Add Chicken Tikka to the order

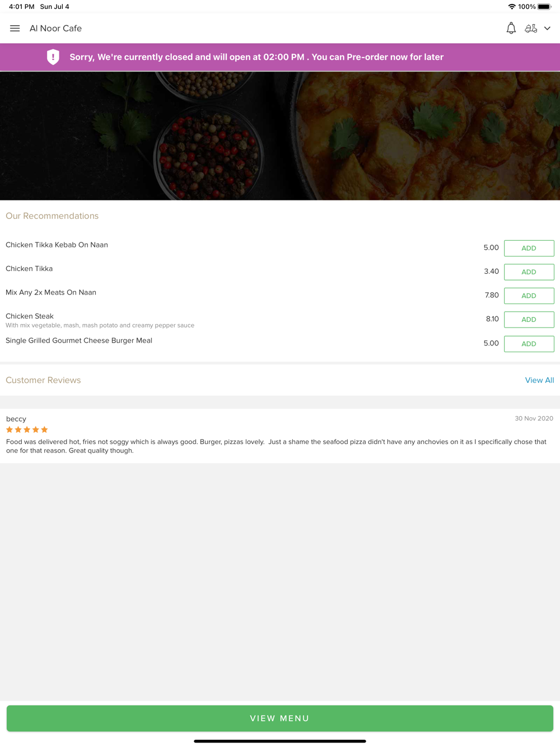click(529, 272)
